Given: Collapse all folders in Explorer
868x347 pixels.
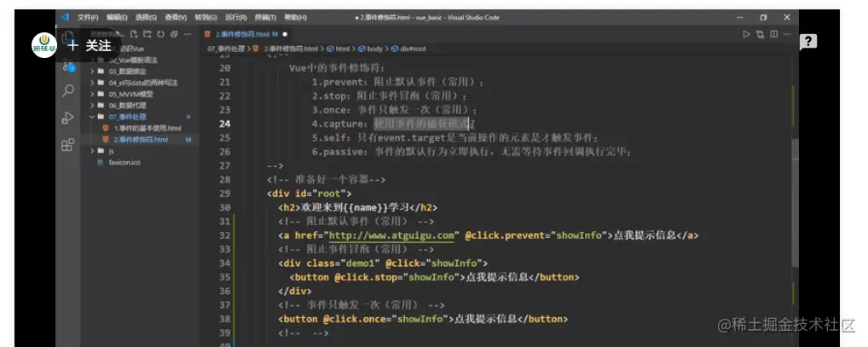Looking at the screenshot, I should (x=174, y=34).
